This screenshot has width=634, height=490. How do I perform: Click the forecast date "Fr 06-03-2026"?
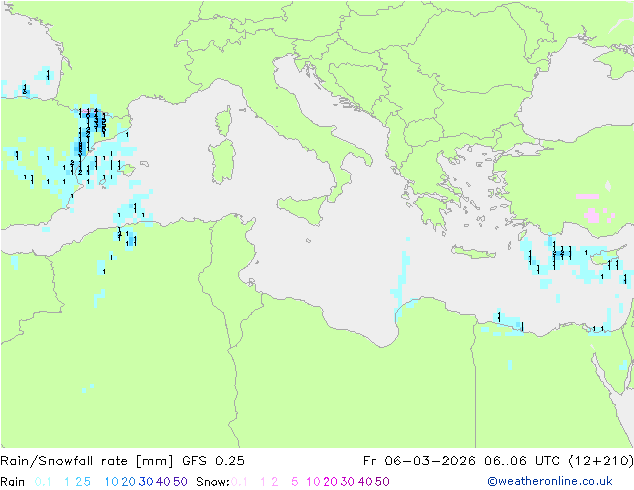(419, 461)
